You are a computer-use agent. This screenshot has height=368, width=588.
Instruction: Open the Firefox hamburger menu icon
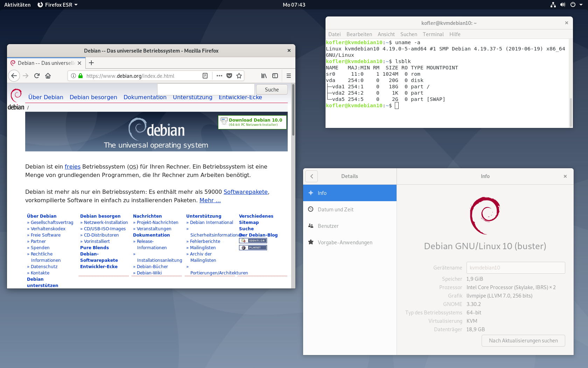288,76
